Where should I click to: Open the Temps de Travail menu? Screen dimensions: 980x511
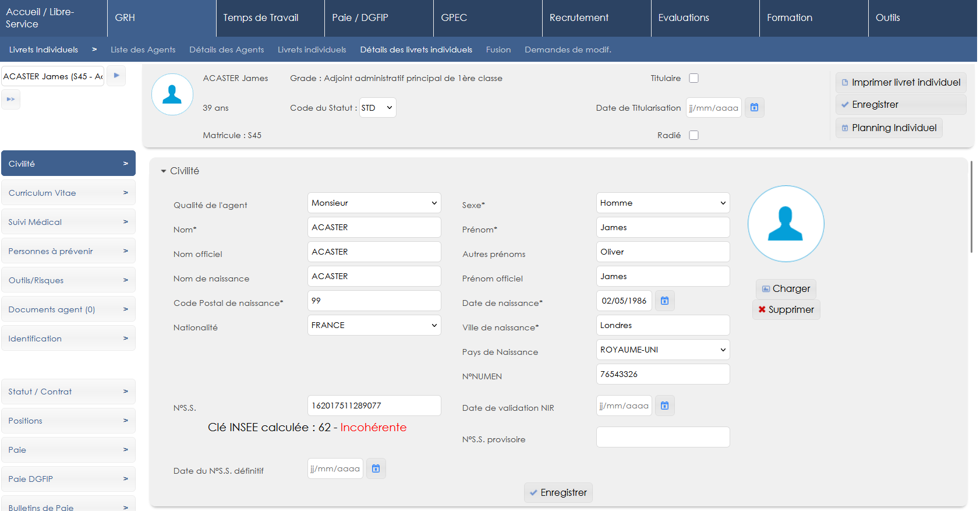click(x=261, y=18)
